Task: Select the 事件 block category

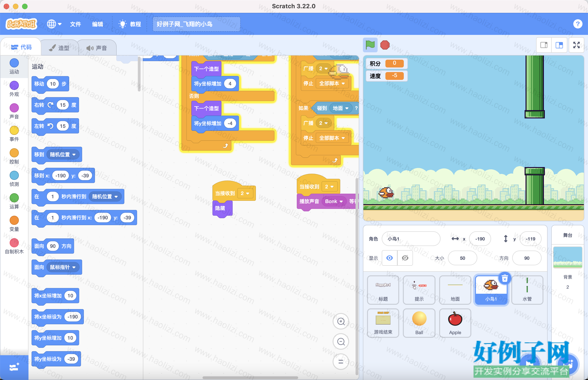Action: pos(14,134)
